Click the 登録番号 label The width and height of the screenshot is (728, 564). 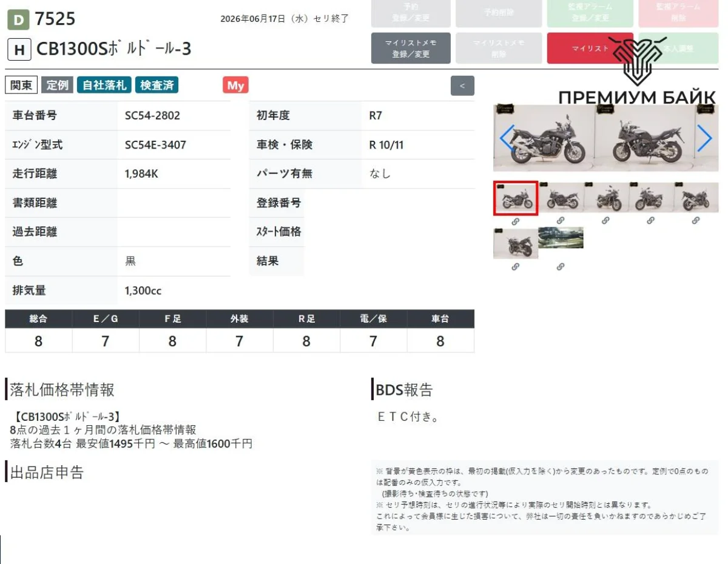278,203
